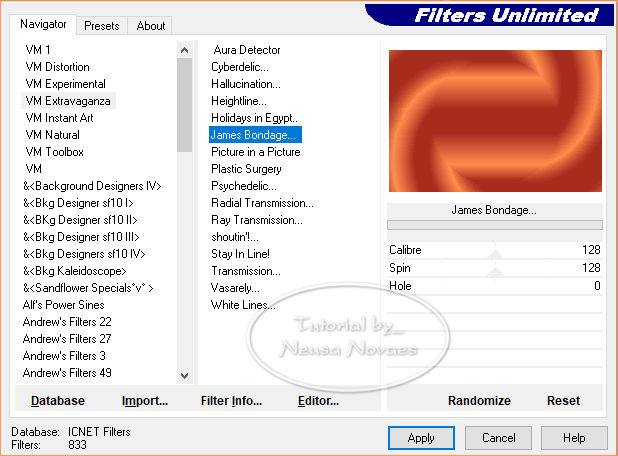
Task: Select VM 1 filter category
Action: (x=38, y=50)
